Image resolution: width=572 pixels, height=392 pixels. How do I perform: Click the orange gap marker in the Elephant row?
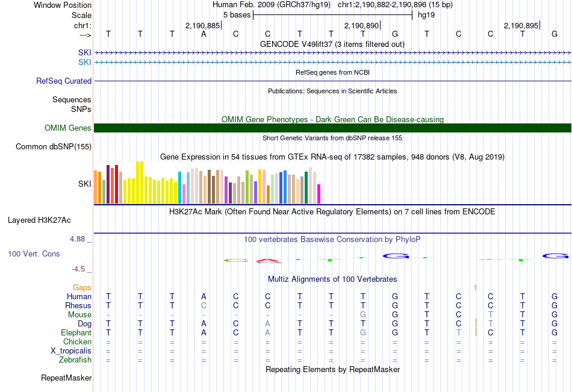pyautogui.click(x=476, y=332)
